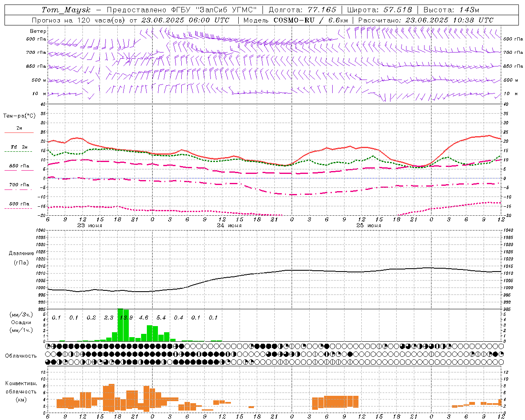The height and width of the screenshot is (420, 525).
Task: Click the 2.3 precipitation total value
Action: click(x=109, y=317)
